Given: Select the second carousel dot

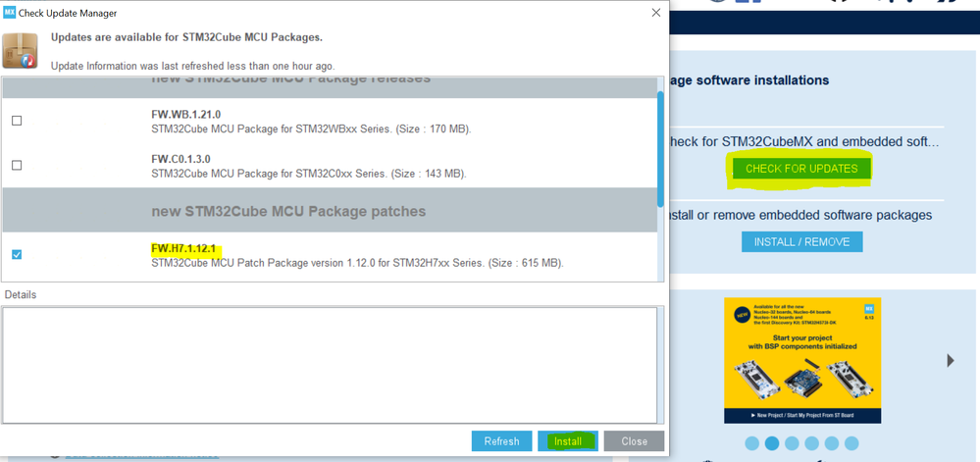Looking at the screenshot, I should click(772, 443).
